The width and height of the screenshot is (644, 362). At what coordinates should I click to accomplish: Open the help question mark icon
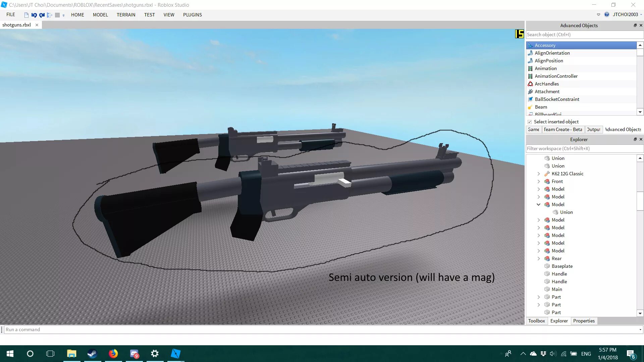(x=606, y=14)
